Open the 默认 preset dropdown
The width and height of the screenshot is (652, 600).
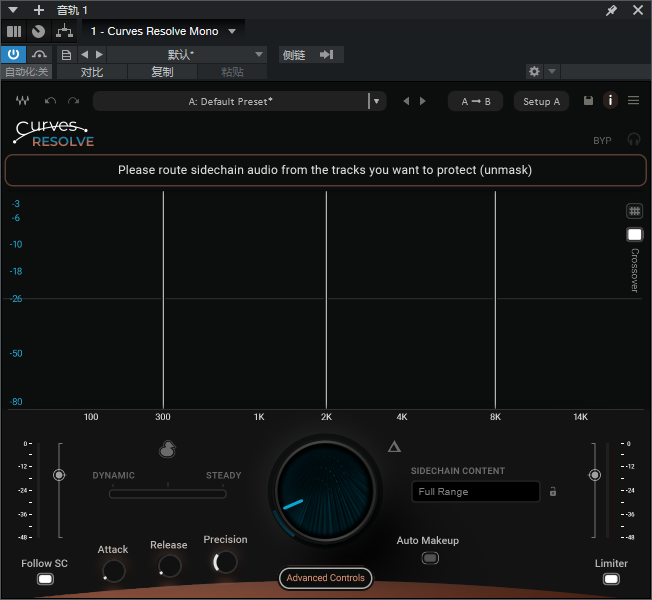186,54
